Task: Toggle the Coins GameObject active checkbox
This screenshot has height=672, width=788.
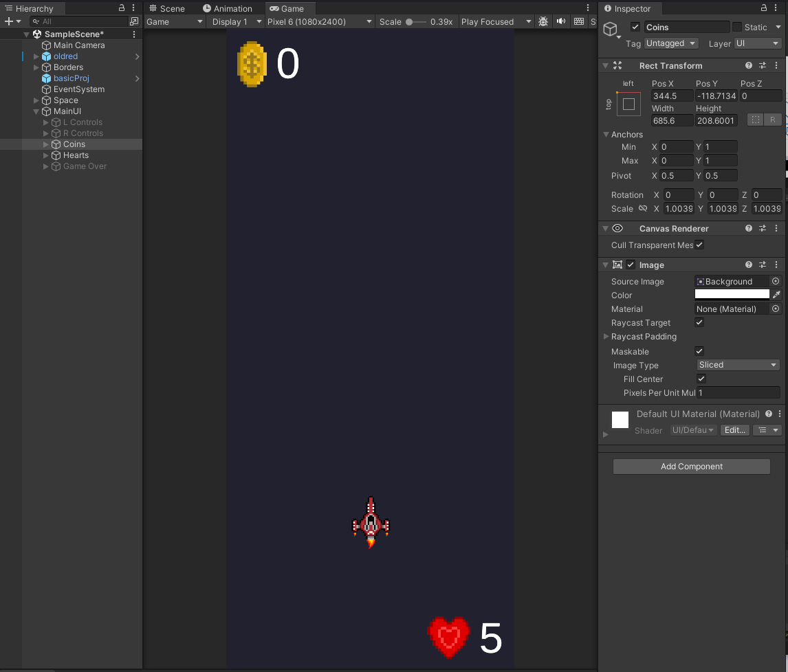Action: click(x=635, y=27)
